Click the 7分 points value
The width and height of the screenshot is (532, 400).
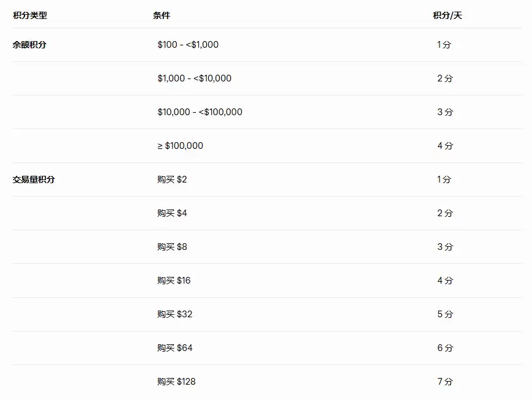coord(445,382)
